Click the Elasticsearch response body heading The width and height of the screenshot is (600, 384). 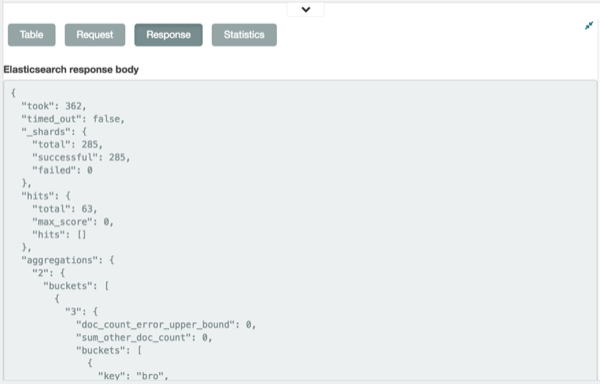click(71, 70)
